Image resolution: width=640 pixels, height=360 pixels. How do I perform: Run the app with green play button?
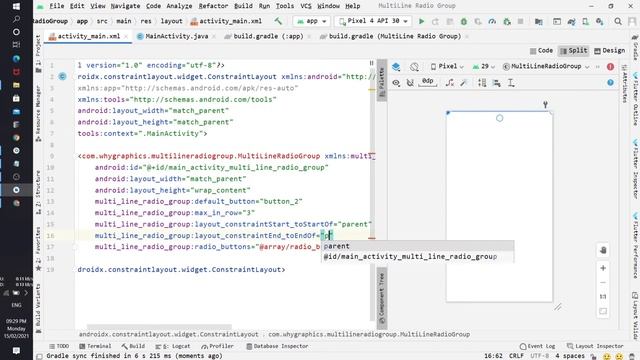pyautogui.click(x=422, y=21)
